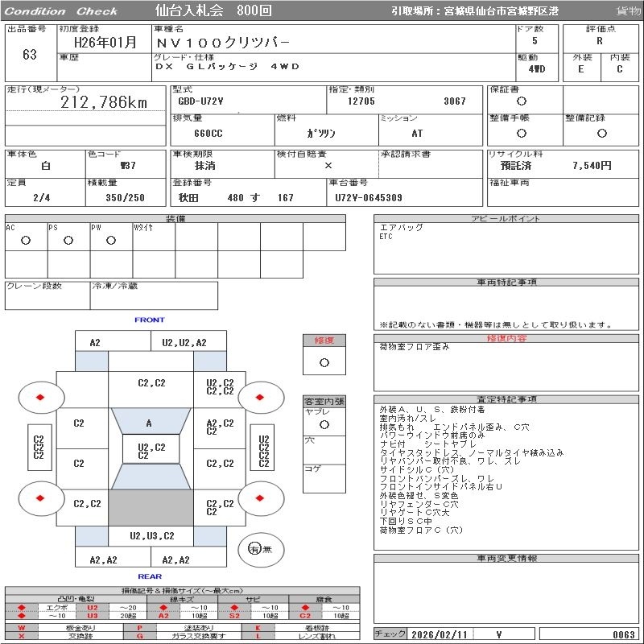Toggle the AC equipment circle mark

[x=26, y=240]
